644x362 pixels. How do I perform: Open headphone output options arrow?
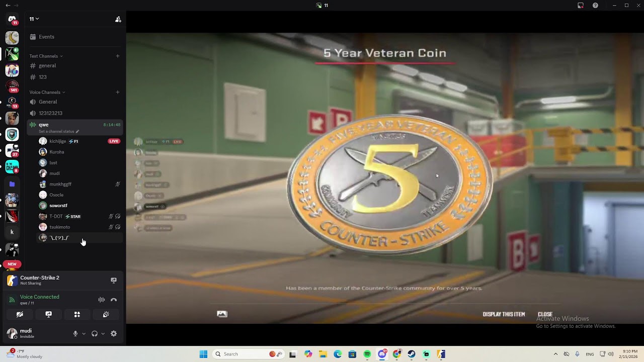pos(103,333)
